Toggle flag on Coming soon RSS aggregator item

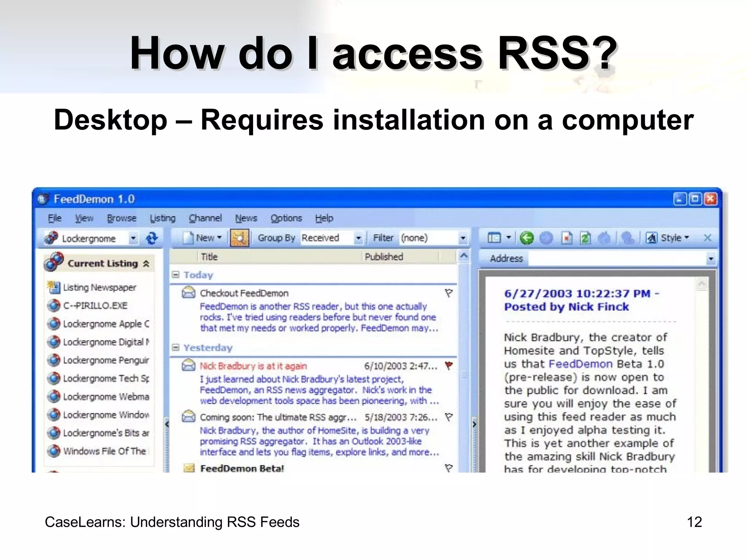click(449, 416)
